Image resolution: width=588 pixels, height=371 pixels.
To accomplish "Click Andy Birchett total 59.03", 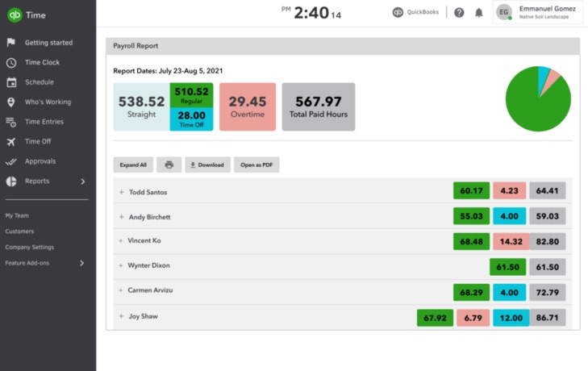I will [547, 216].
